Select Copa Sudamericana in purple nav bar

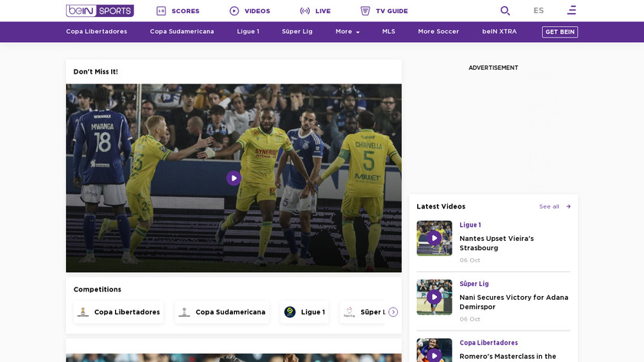pyautogui.click(x=182, y=31)
